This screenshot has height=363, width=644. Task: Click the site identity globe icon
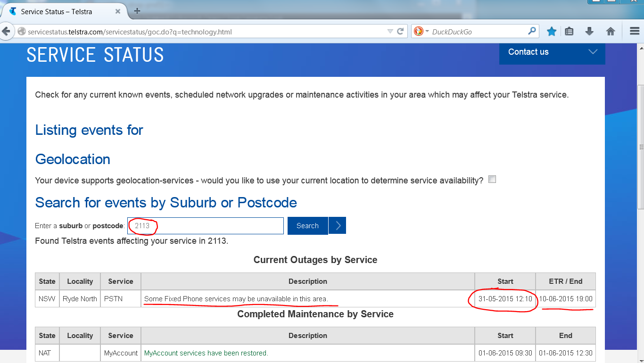(x=21, y=32)
